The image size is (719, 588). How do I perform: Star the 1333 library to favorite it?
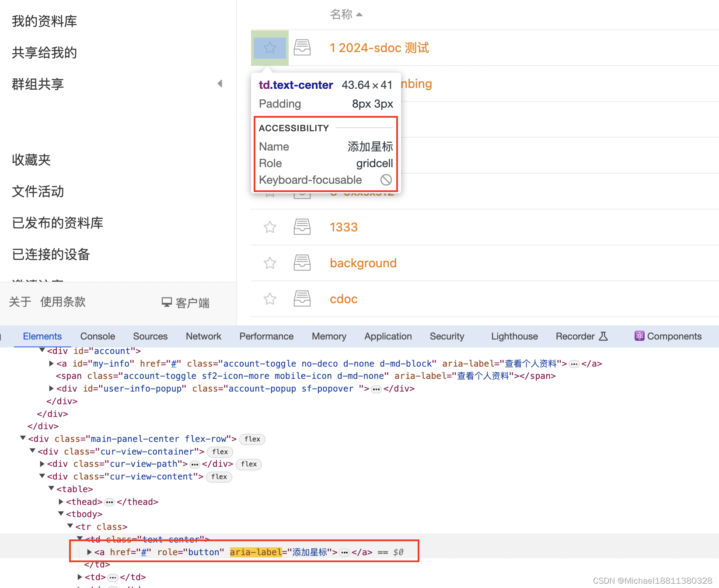coord(270,227)
